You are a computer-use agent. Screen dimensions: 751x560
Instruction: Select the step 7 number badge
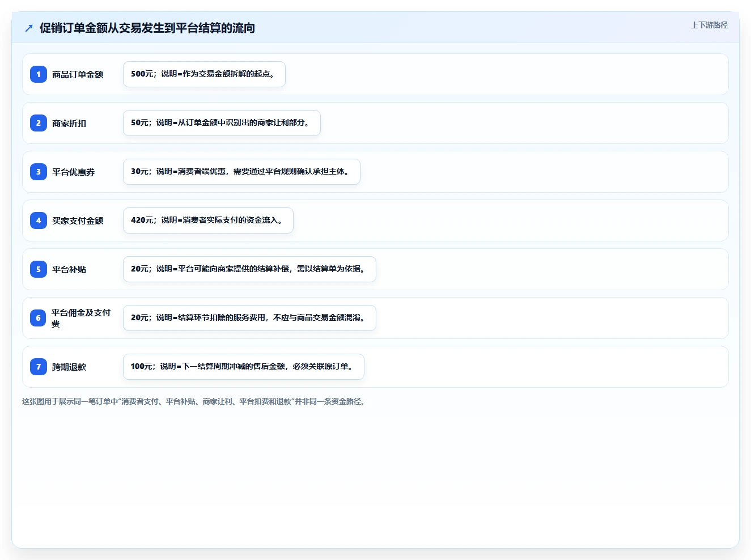click(39, 367)
